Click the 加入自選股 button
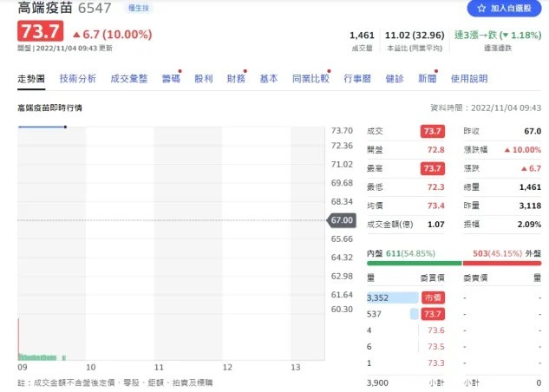Screen dimensions: 549x392 [504, 8]
